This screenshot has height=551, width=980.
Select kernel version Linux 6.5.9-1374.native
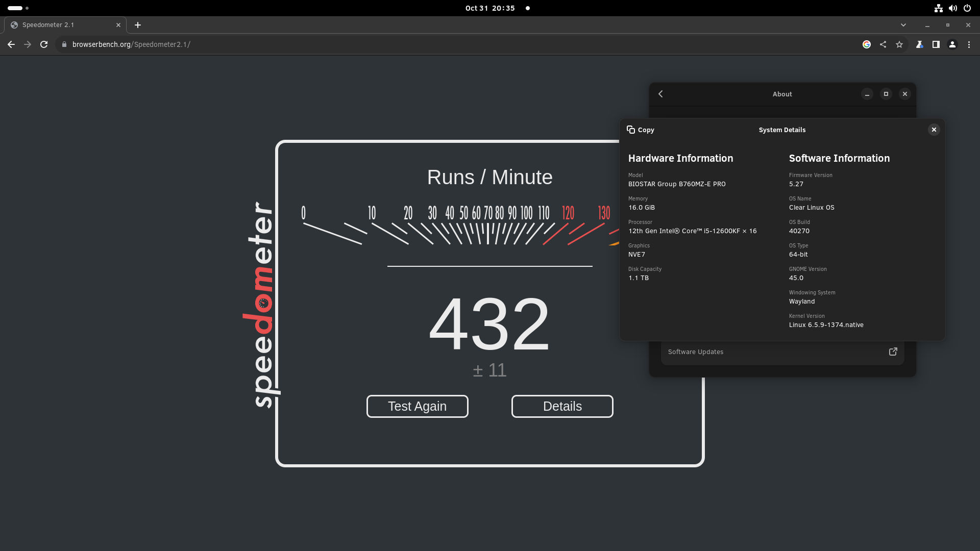(826, 325)
